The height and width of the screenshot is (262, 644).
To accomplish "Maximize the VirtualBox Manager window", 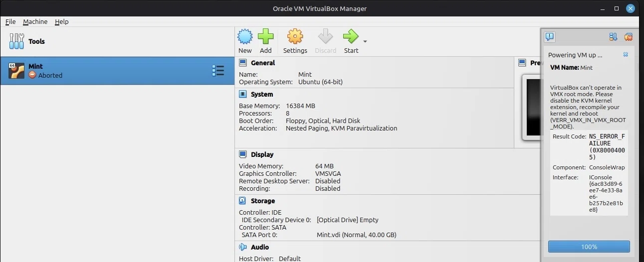I will pos(617,8).
